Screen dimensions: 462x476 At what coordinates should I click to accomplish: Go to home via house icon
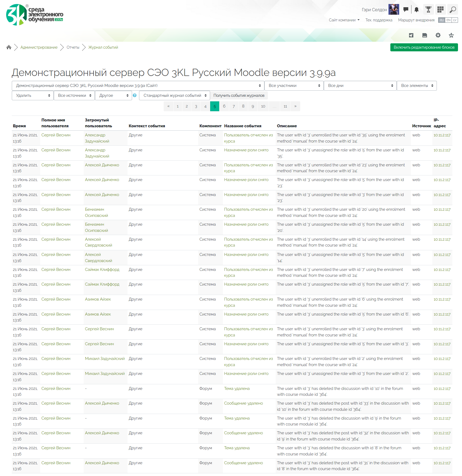9,47
